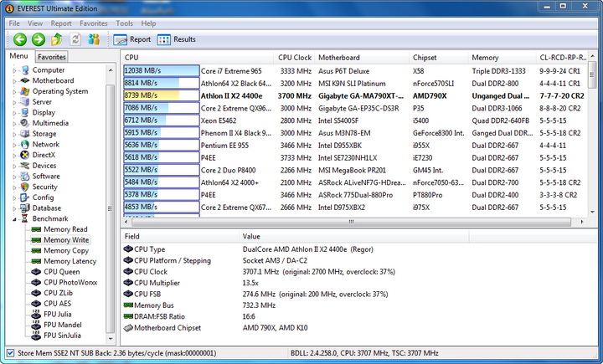The image size is (603, 364).
Task: Open FPU Mandel benchmark
Action: point(63,325)
